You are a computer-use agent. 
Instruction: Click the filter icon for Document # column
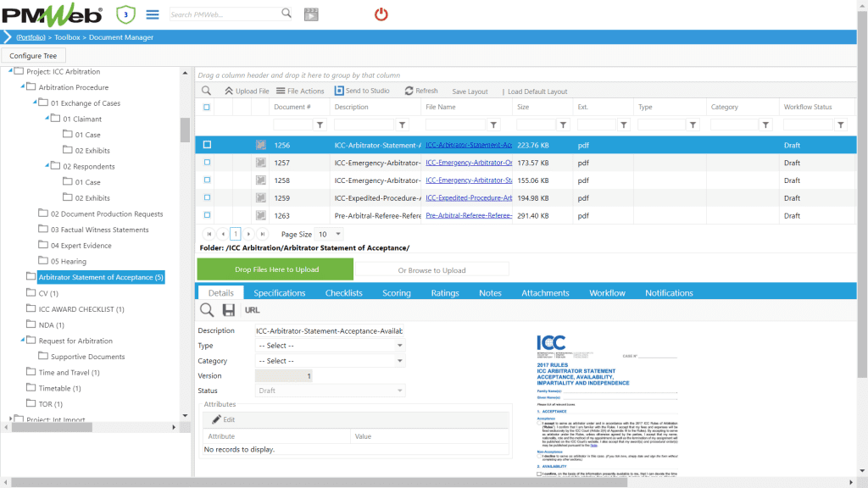point(320,125)
